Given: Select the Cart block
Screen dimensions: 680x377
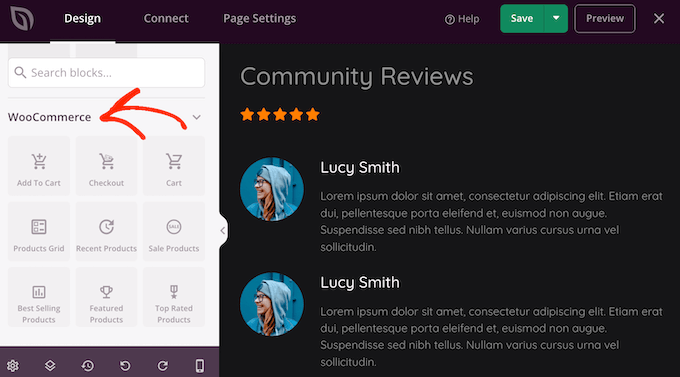Looking at the screenshot, I should [x=174, y=166].
